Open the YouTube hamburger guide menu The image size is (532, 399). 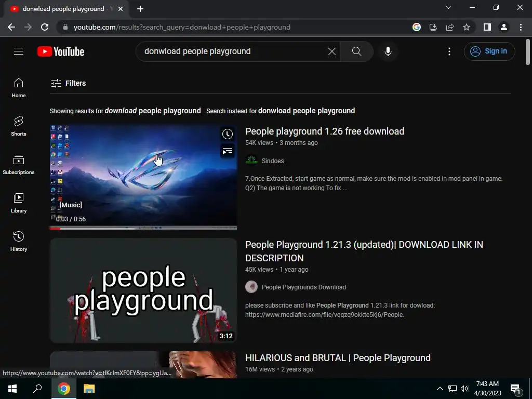pos(19,51)
